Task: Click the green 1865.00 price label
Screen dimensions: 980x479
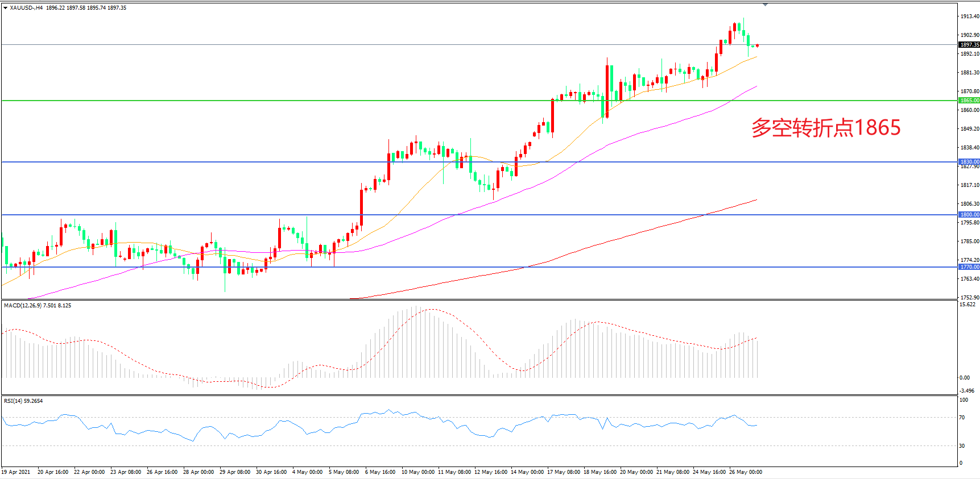Action: (x=969, y=101)
